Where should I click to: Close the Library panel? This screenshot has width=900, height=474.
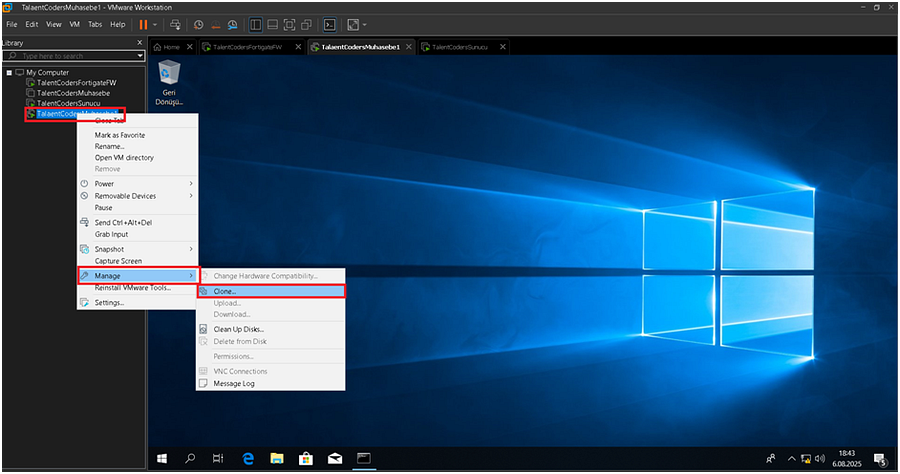(139, 42)
